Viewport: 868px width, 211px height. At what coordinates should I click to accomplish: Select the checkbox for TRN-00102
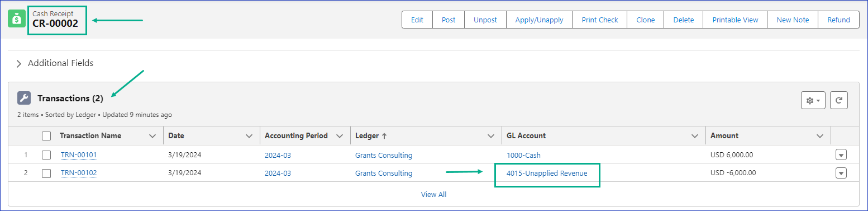click(46, 173)
